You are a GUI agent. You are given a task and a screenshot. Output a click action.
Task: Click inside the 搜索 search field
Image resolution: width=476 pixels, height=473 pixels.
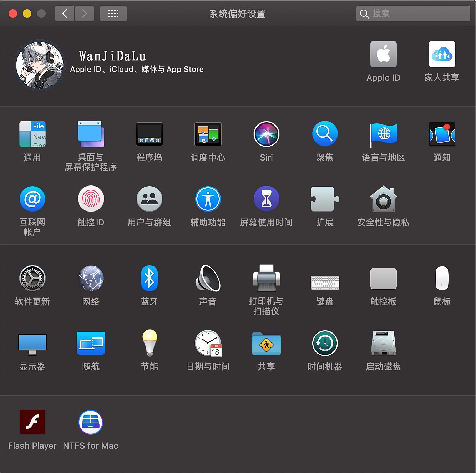413,13
